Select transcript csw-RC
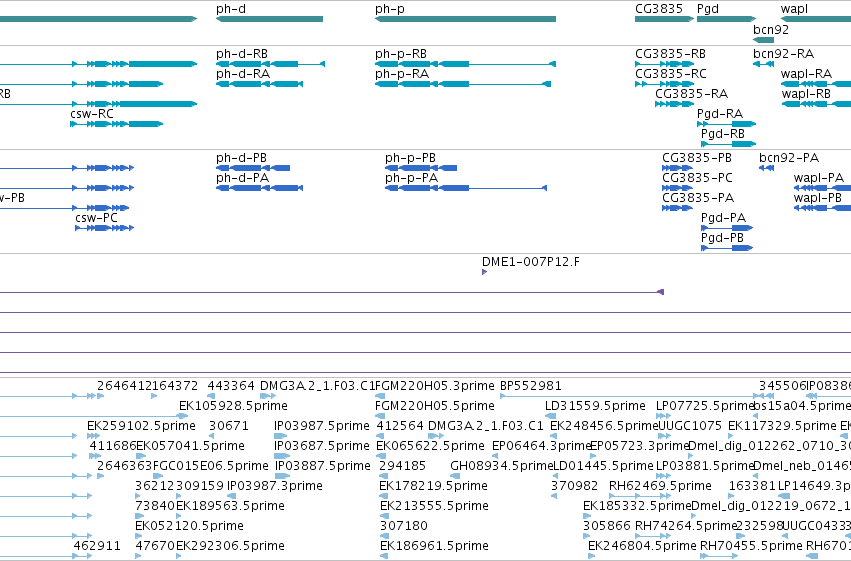 92,114
